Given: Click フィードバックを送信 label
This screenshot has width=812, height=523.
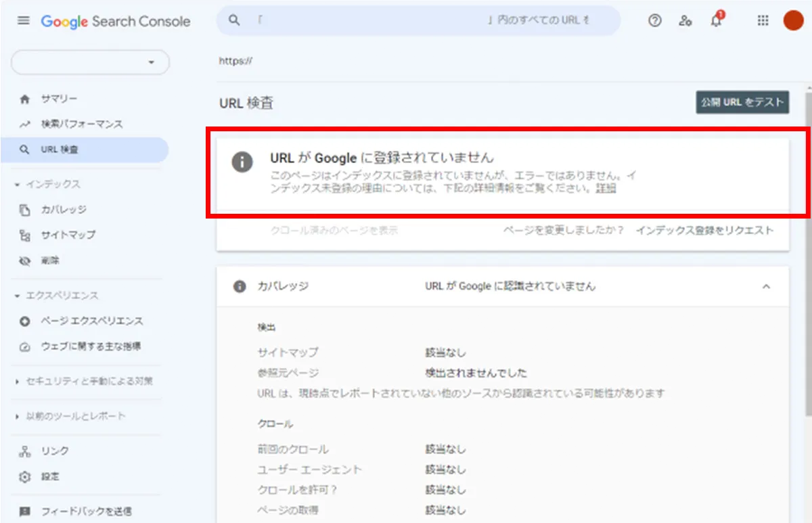Looking at the screenshot, I should (86, 511).
